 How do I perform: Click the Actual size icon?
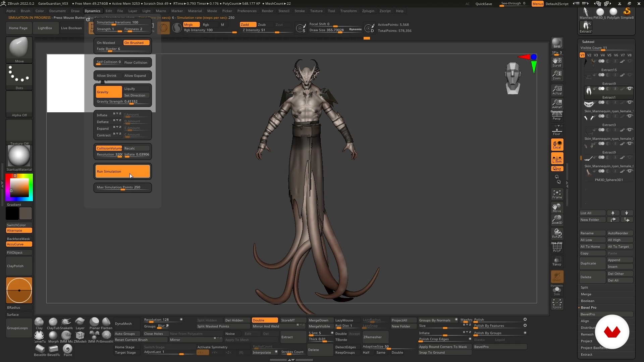coord(557,90)
